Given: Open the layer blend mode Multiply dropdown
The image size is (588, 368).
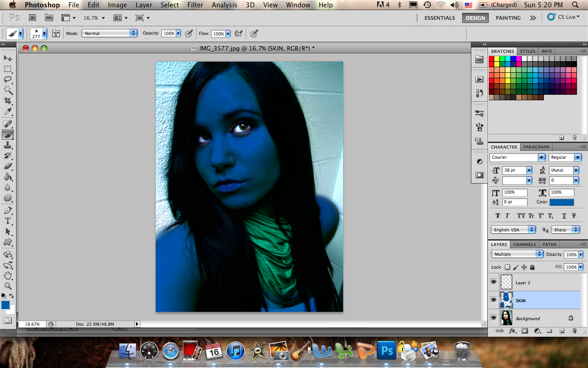Looking at the screenshot, I should tap(517, 254).
